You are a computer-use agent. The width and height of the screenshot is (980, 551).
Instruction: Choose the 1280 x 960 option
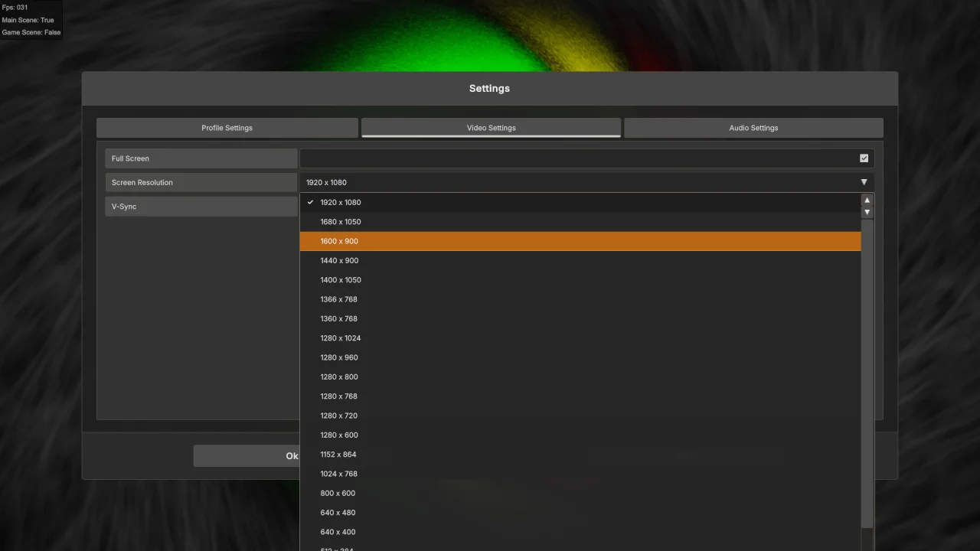click(580, 357)
